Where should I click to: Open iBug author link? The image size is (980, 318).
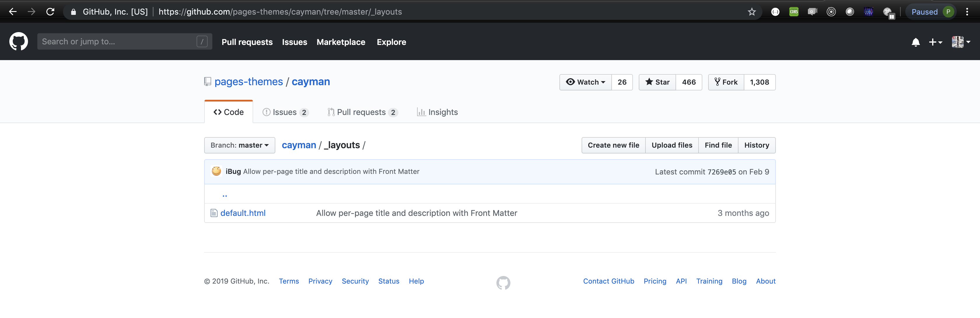point(233,172)
